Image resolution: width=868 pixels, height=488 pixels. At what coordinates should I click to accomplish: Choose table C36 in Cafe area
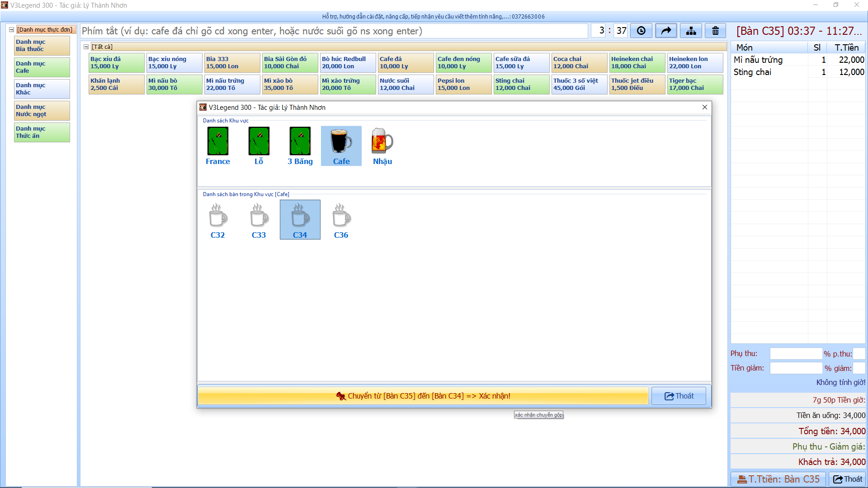(341, 220)
